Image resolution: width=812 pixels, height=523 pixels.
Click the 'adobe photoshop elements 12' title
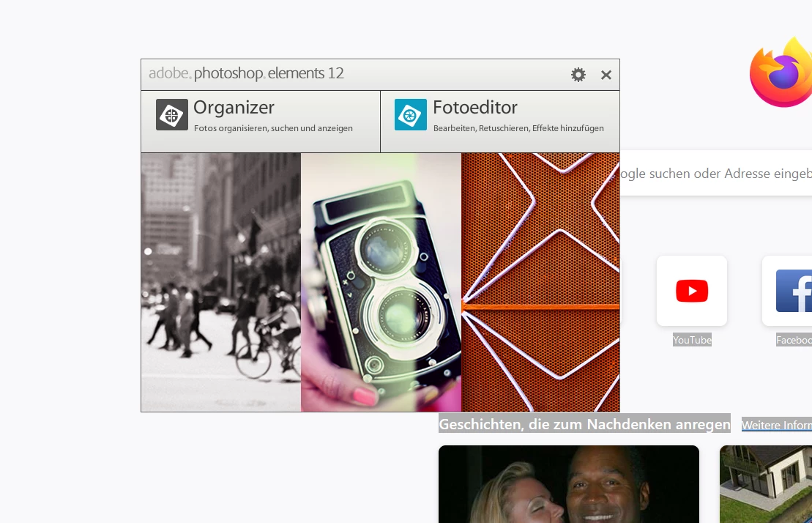click(246, 73)
